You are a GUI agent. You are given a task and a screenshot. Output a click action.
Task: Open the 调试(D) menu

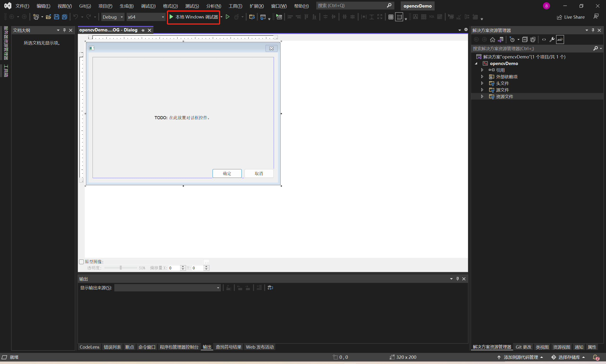[x=148, y=6]
